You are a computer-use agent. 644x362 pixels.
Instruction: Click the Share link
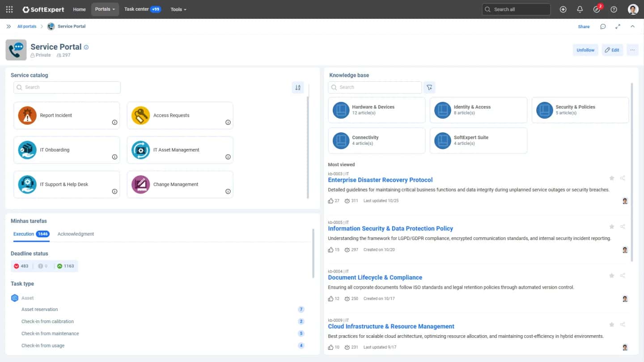tap(584, 26)
